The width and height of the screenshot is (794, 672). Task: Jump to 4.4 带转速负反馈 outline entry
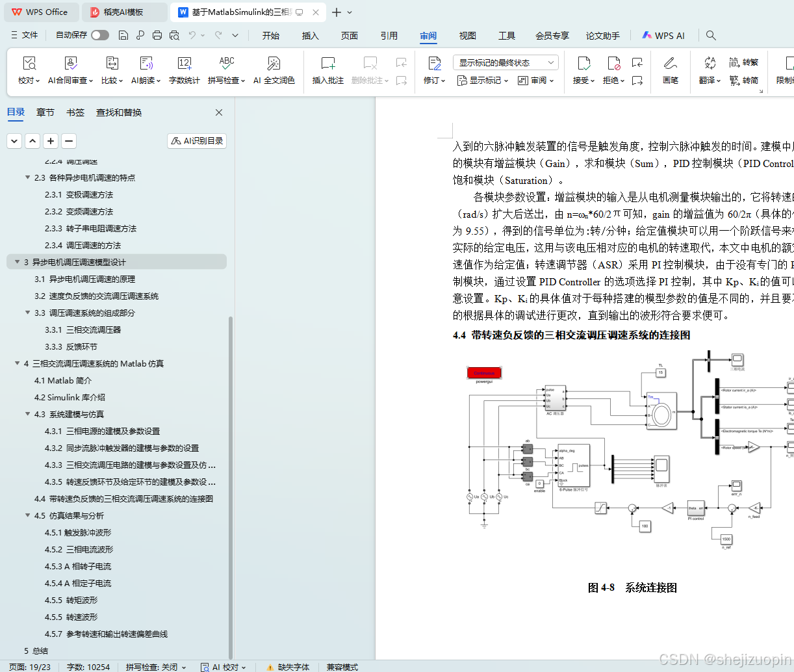pos(123,498)
